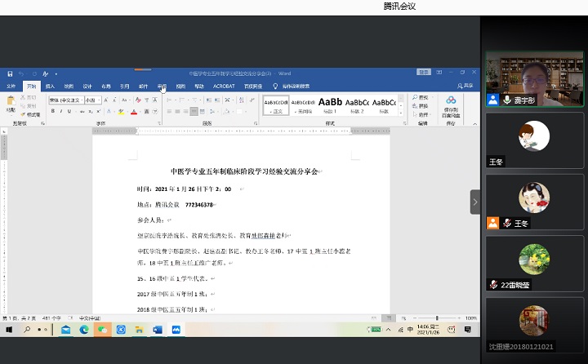
Task: Open the font name dropdown
Action: [x=80, y=100]
